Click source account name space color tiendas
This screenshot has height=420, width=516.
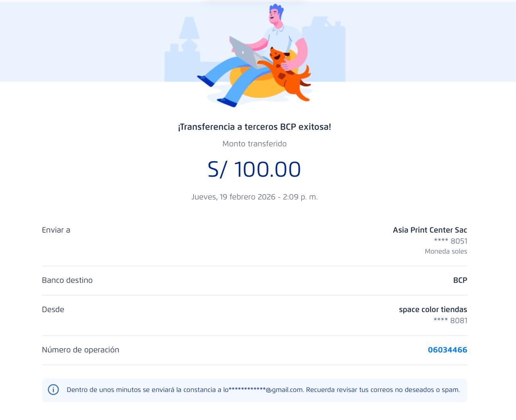pyautogui.click(x=433, y=309)
